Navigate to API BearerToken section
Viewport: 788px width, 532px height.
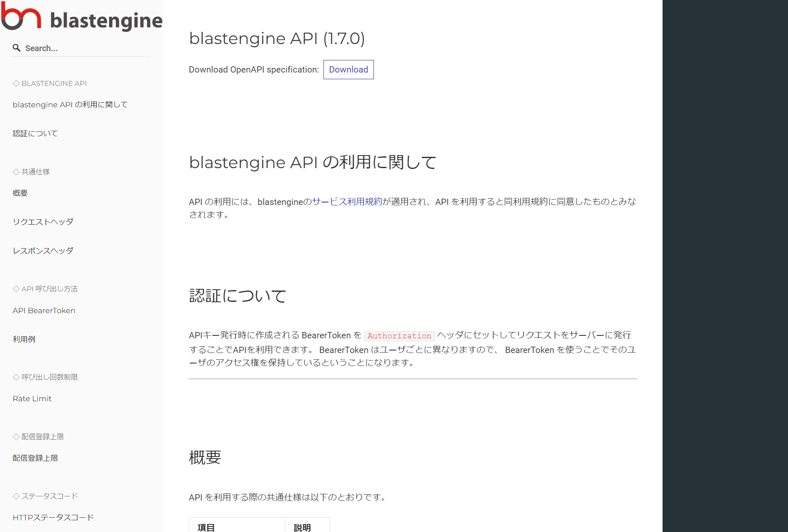click(x=44, y=311)
